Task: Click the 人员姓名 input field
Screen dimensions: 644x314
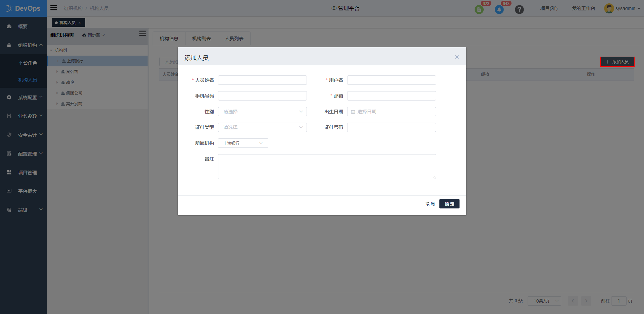Action: tap(262, 80)
